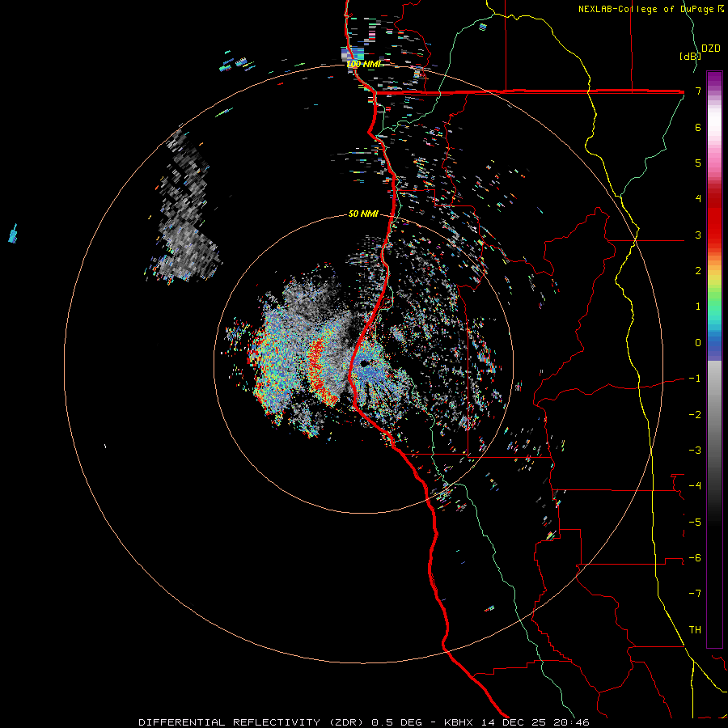Screen dimensions: 728x728
Task: Click the -5 value on color scale
Action: point(695,523)
